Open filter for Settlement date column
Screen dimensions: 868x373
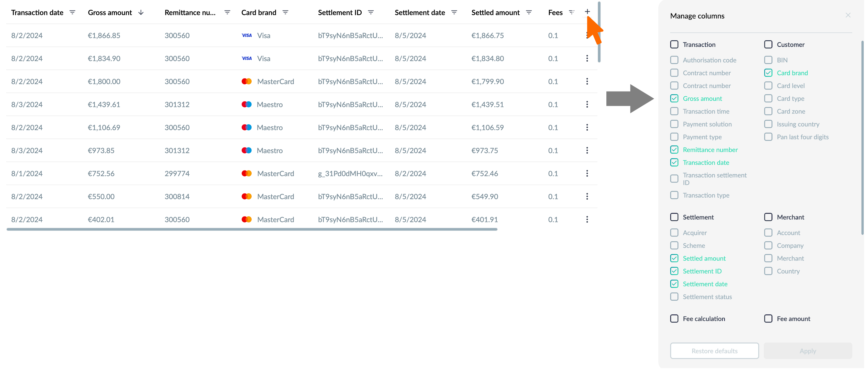point(454,13)
